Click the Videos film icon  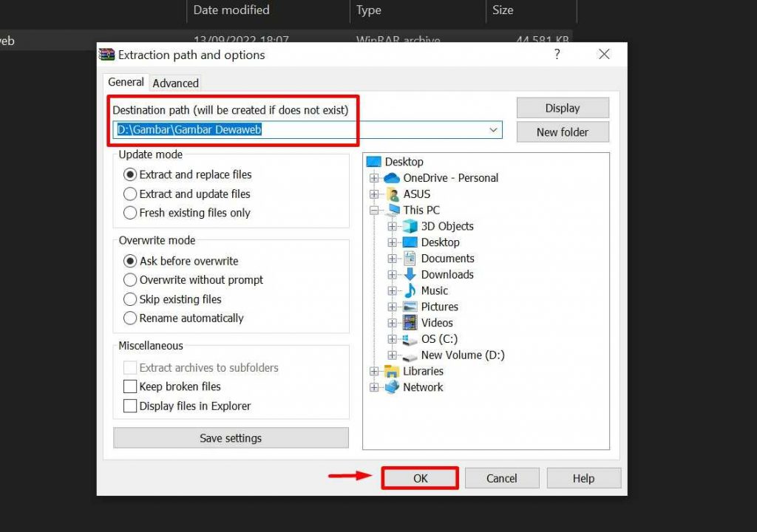pyautogui.click(x=410, y=323)
